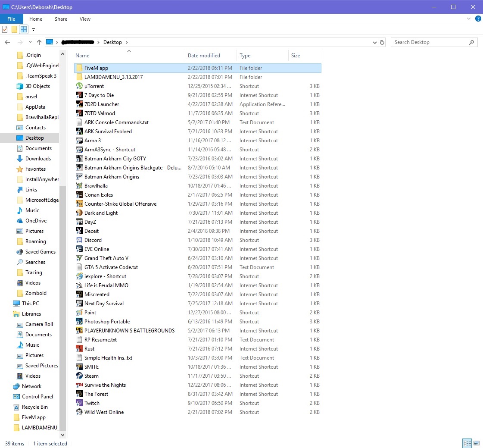This screenshot has height=448, width=483.
Task: Select Downloads in navigation pane
Action: point(38,159)
